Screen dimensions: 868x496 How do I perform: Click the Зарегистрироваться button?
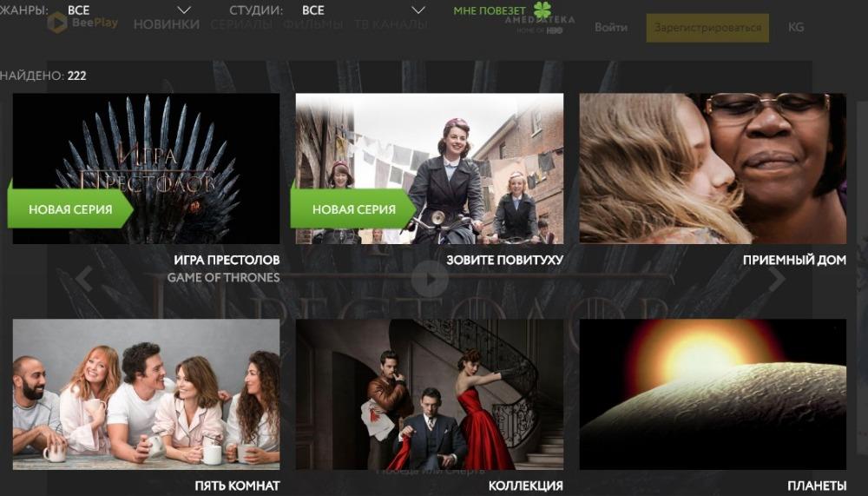[707, 28]
